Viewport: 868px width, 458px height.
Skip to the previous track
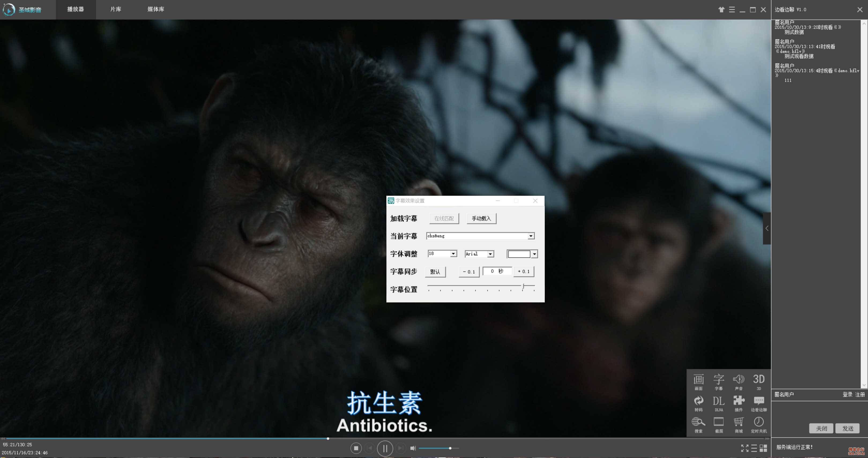pos(370,448)
